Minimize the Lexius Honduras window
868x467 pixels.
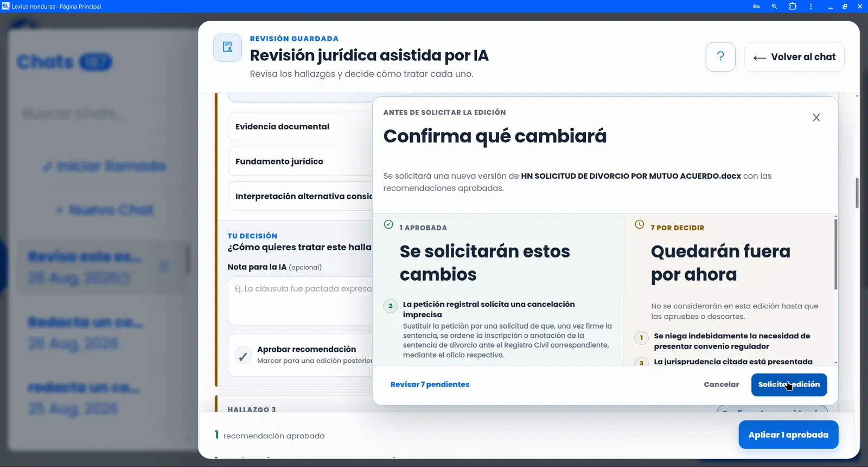click(x=830, y=7)
